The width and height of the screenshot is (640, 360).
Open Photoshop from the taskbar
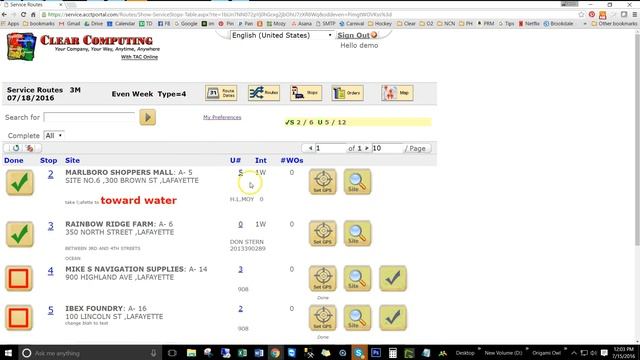tap(376, 353)
